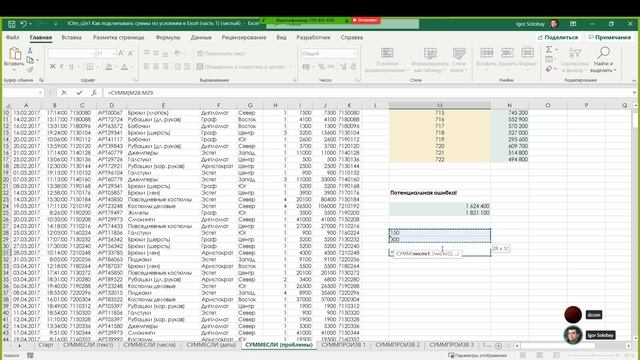Viewport: 640px width, 360px height.
Task: Click the AutoSum sigma icon
Action: 549,49
